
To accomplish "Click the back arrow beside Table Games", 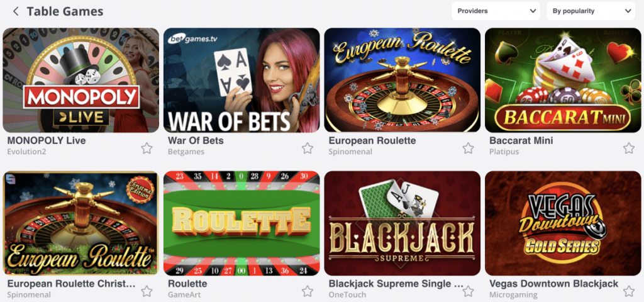I will click(x=16, y=11).
